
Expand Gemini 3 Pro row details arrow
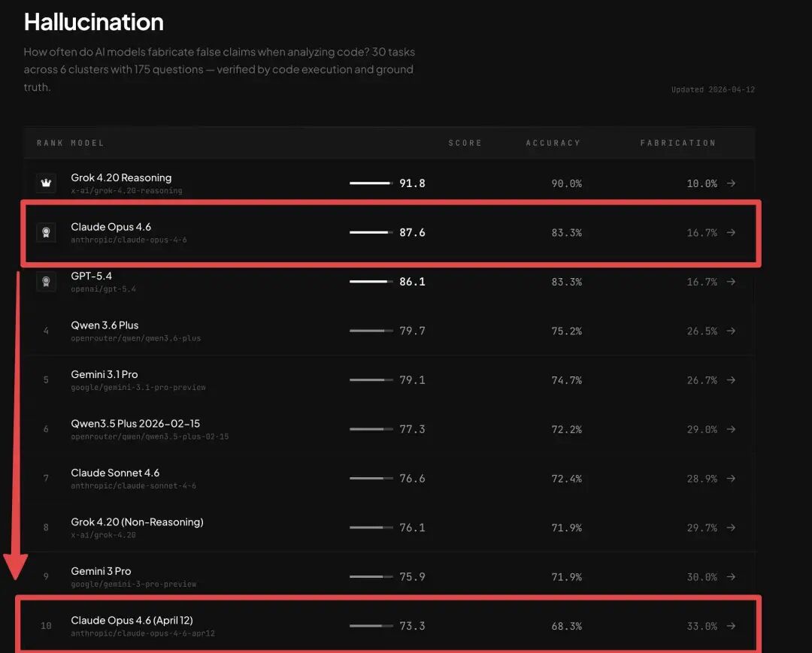click(731, 577)
